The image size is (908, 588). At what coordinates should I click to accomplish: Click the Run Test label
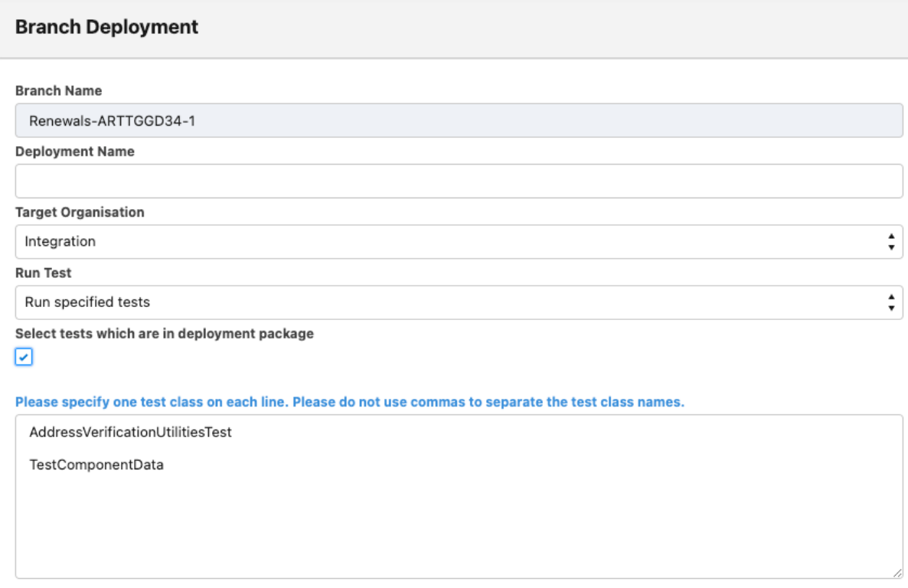(44, 273)
